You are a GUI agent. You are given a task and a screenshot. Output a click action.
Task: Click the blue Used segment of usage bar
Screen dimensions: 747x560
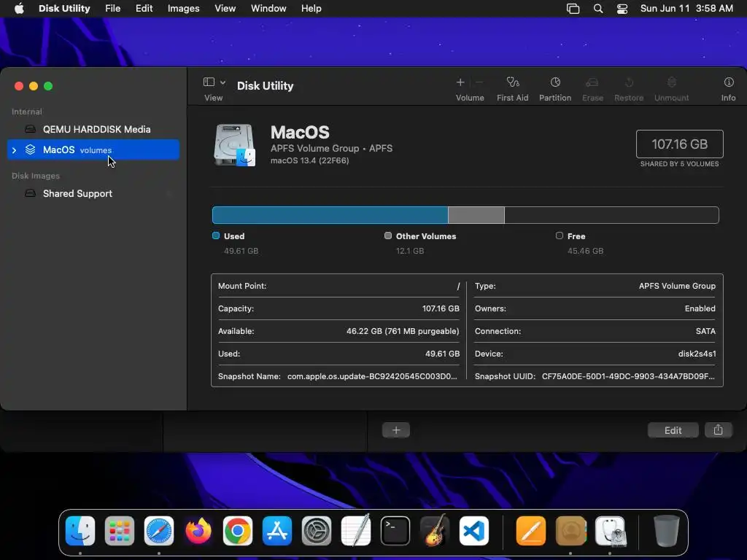pos(330,215)
